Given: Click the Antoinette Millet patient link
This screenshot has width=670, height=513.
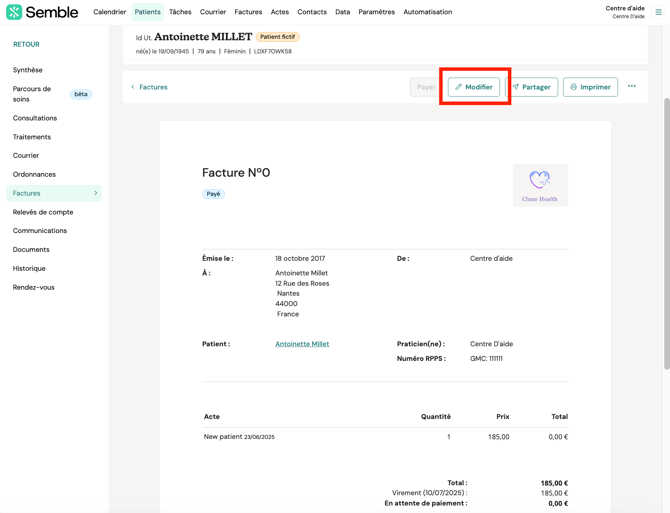Looking at the screenshot, I should tap(302, 344).
